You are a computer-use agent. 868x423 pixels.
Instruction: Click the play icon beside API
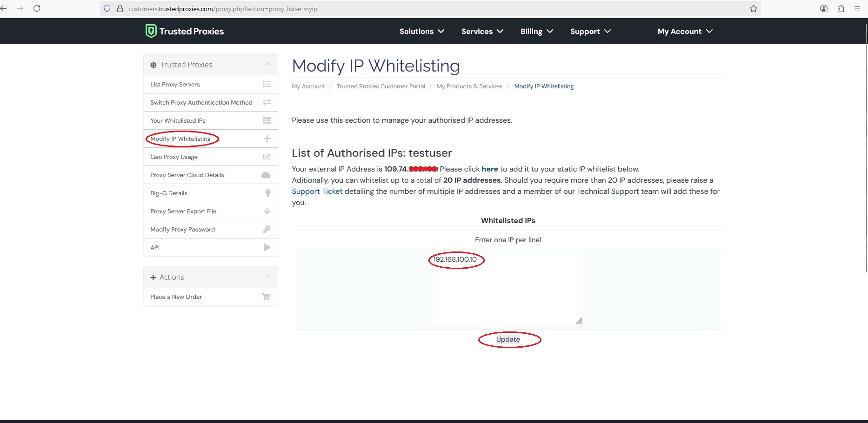pos(267,247)
